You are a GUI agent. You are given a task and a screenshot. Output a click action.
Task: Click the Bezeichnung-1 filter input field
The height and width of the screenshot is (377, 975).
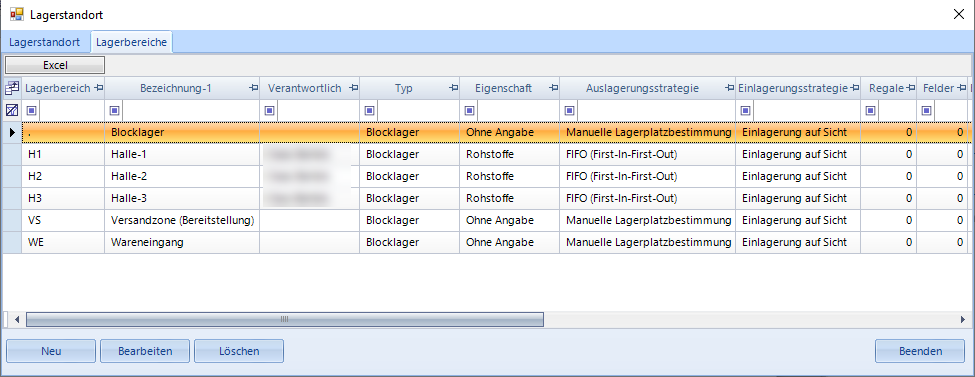click(x=190, y=111)
